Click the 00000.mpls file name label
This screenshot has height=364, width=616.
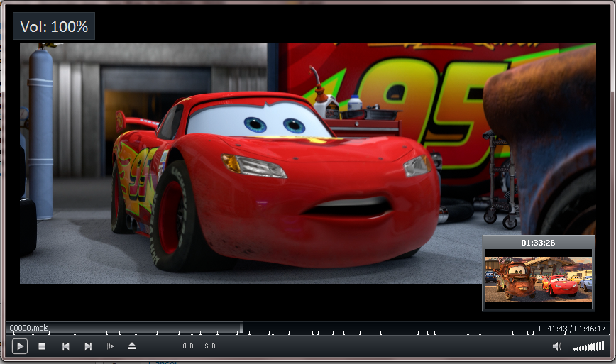[x=29, y=328]
